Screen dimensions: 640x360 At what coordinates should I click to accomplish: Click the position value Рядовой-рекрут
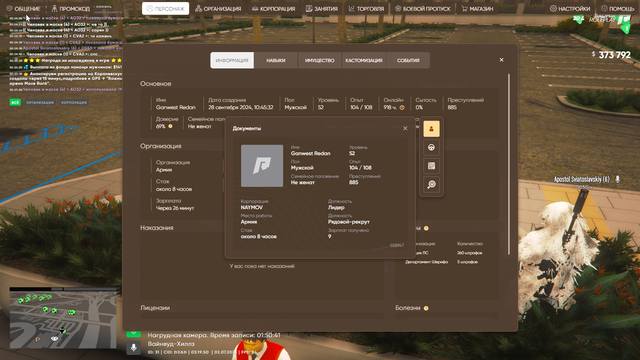[x=349, y=222]
